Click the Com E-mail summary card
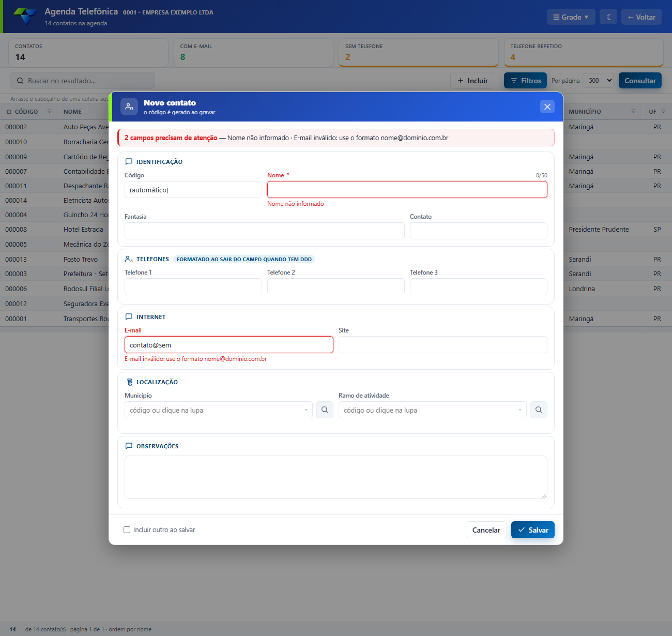Screen dimensions: 672x636 tap(253, 53)
